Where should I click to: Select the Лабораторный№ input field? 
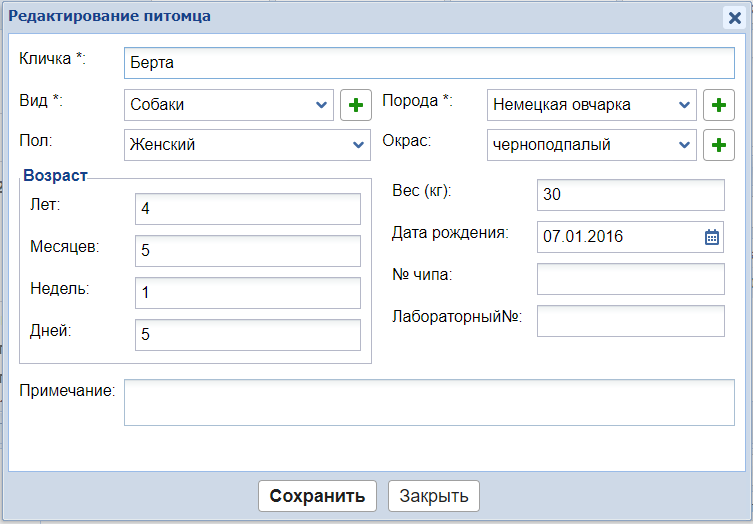click(630, 321)
